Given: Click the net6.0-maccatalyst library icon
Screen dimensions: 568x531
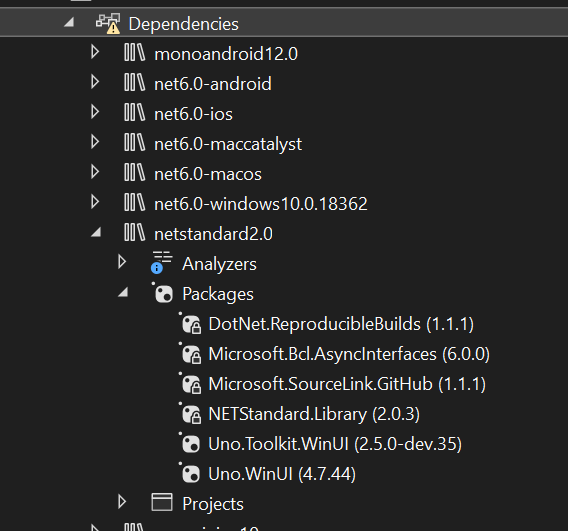Looking at the screenshot, I should (x=134, y=143).
